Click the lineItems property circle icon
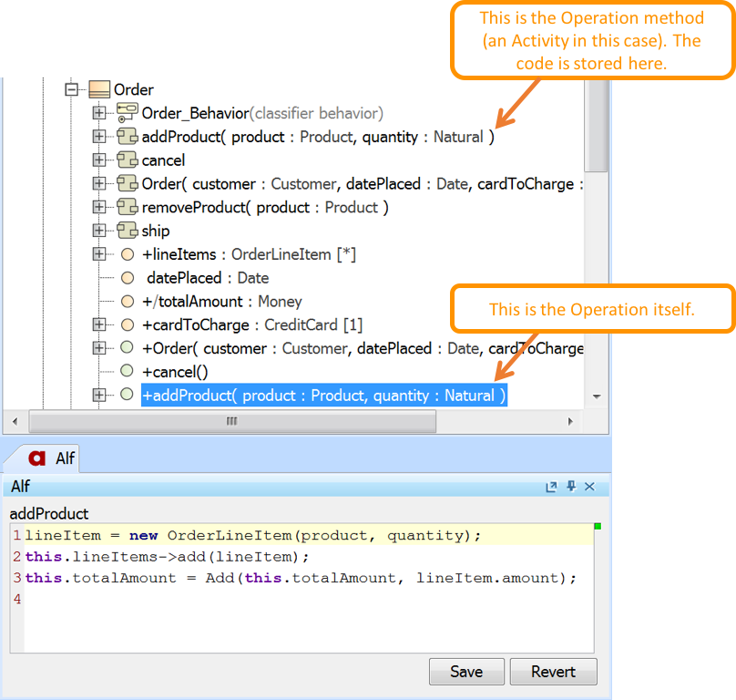The image size is (736, 700). pos(126,254)
